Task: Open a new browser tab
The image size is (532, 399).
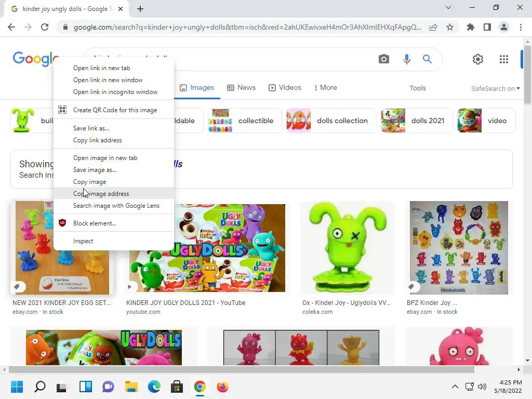Action: coord(140,9)
